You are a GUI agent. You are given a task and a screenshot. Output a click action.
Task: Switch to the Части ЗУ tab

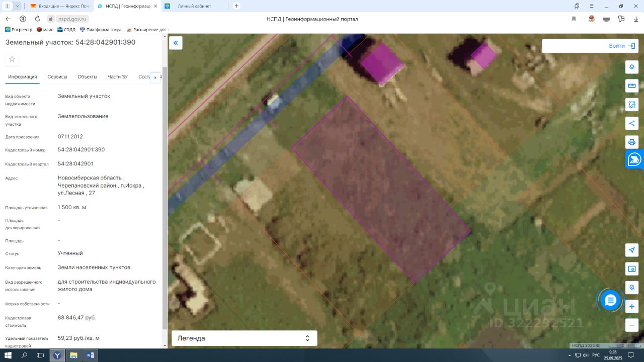(x=118, y=77)
